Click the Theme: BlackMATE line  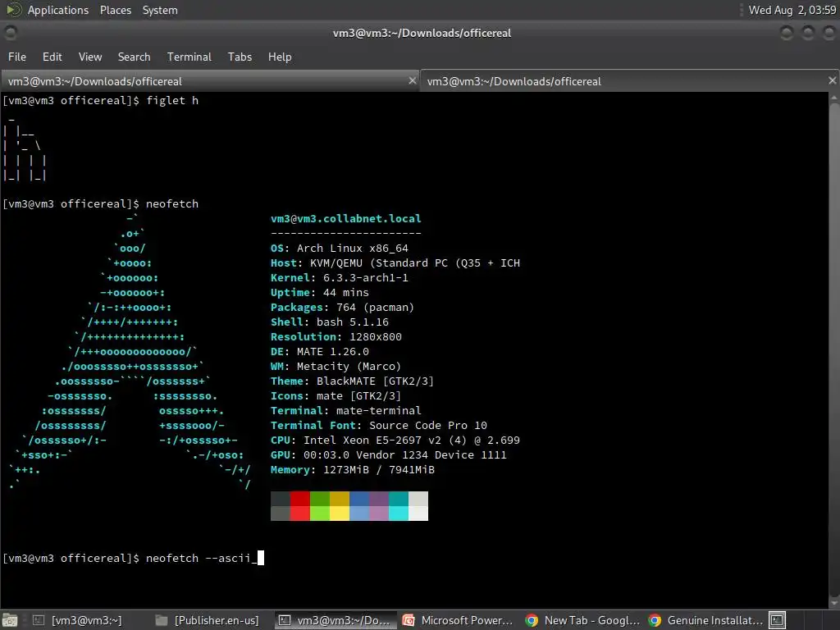point(352,381)
